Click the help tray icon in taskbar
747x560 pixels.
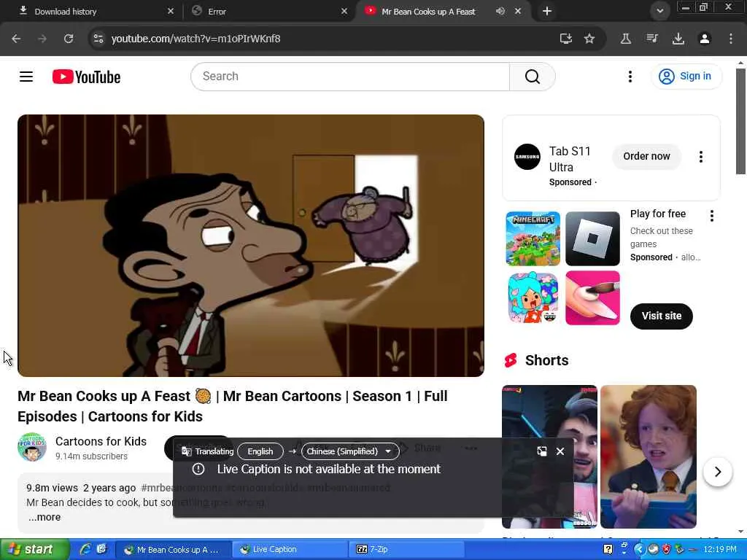click(608, 550)
